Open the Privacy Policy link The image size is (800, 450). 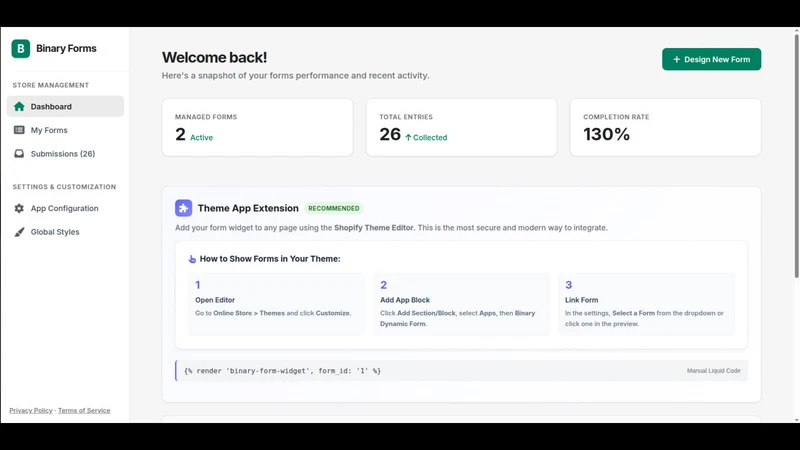[x=31, y=410]
